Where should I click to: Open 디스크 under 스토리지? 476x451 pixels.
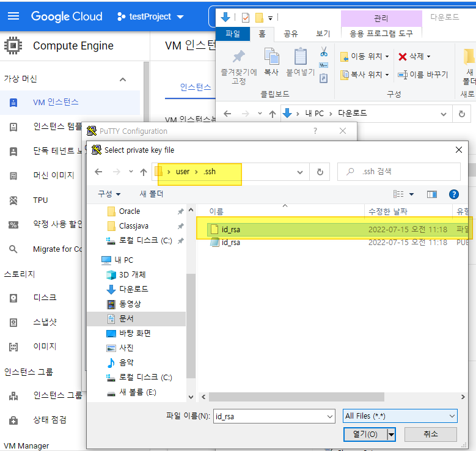point(45,298)
